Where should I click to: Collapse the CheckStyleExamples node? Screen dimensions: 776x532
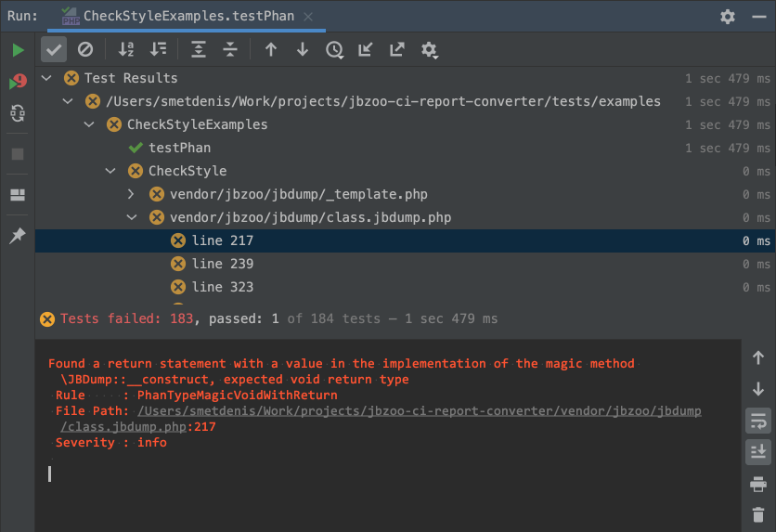(89, 124)
